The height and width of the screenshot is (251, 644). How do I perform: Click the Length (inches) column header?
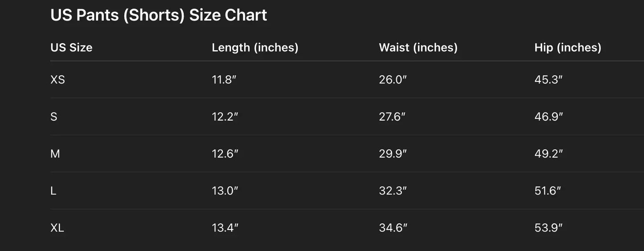[x=255, y=48]
